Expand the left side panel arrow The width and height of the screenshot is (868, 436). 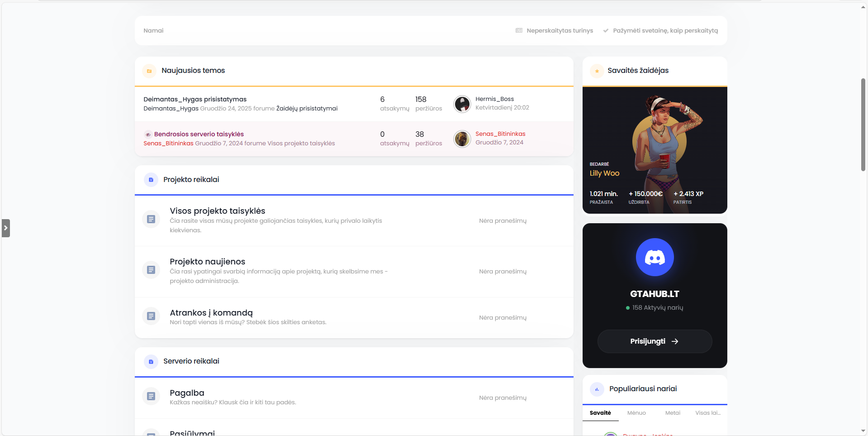5,228
